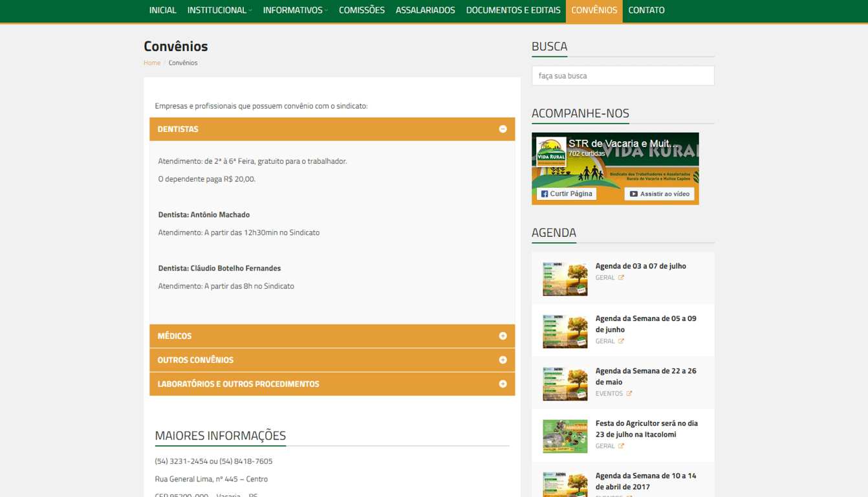Open the Informativos dropdown menu
The image size is (868, 497).
click(295, 10)
